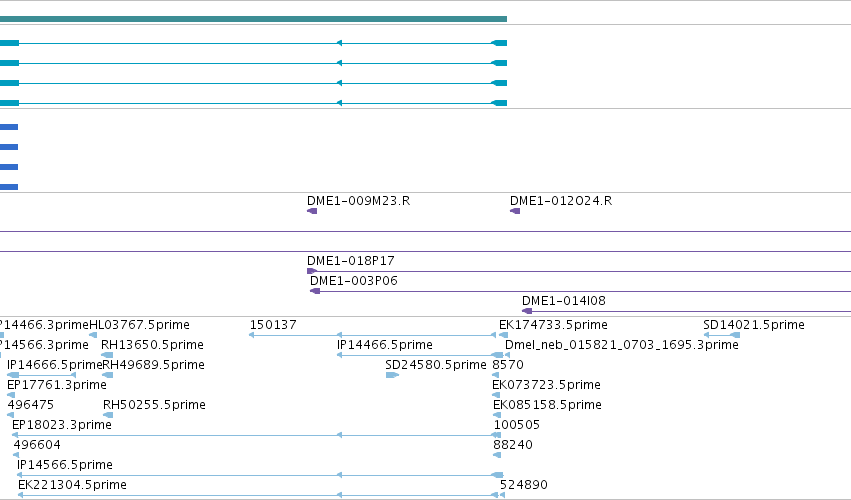Viewport: 851px width, 500px height.
Task: Click the DME1-003P06 BAC label
Action: (354, 281)
